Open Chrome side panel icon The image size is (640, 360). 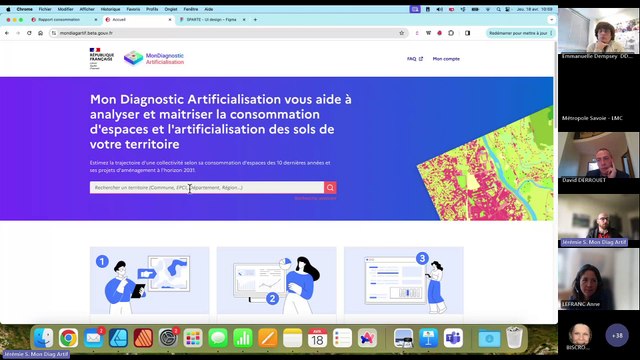click(467, 33)
